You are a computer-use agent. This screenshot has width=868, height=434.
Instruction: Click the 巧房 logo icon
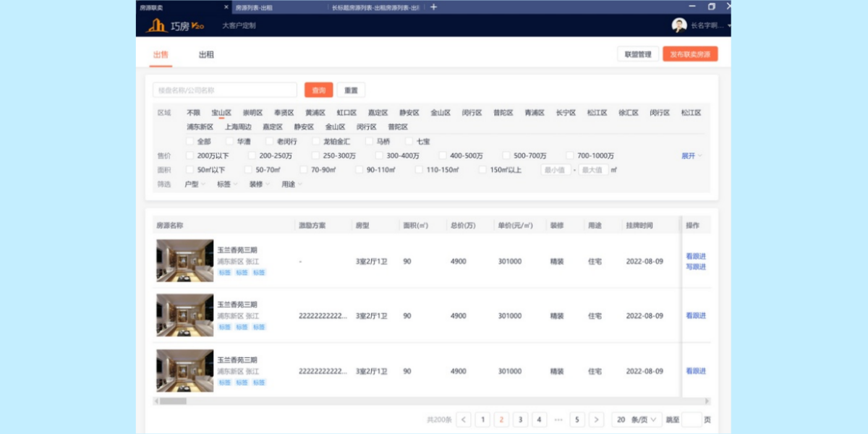(x=157, y=26)
